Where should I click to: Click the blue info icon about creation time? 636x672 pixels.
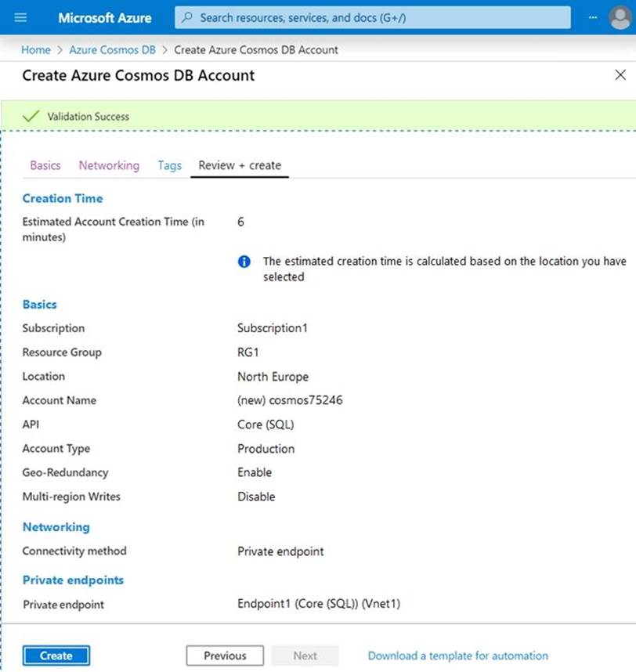click(244, 262)
